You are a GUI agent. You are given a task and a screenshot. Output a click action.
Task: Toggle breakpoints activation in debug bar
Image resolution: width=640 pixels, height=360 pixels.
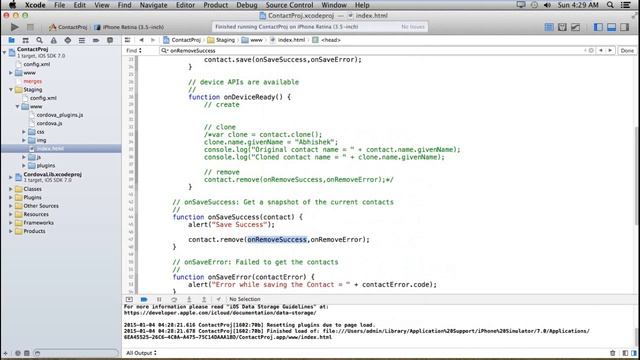click(x=144, y=299)
